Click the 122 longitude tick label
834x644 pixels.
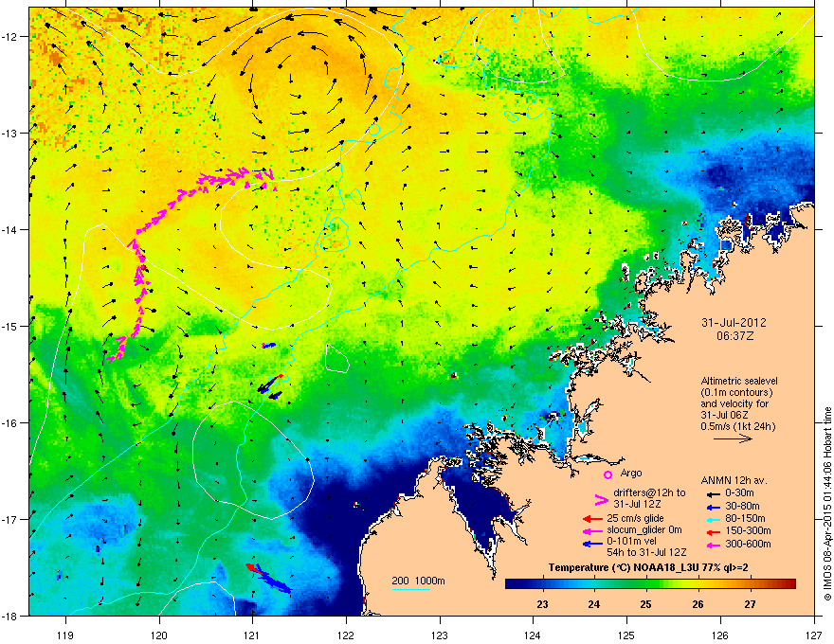(x=346, y=635)
